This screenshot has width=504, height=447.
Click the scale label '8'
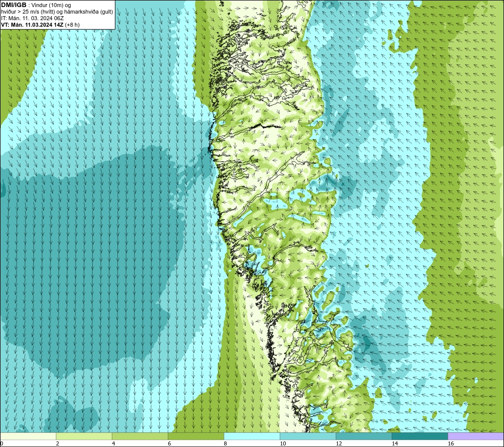(x=225, y=443)
